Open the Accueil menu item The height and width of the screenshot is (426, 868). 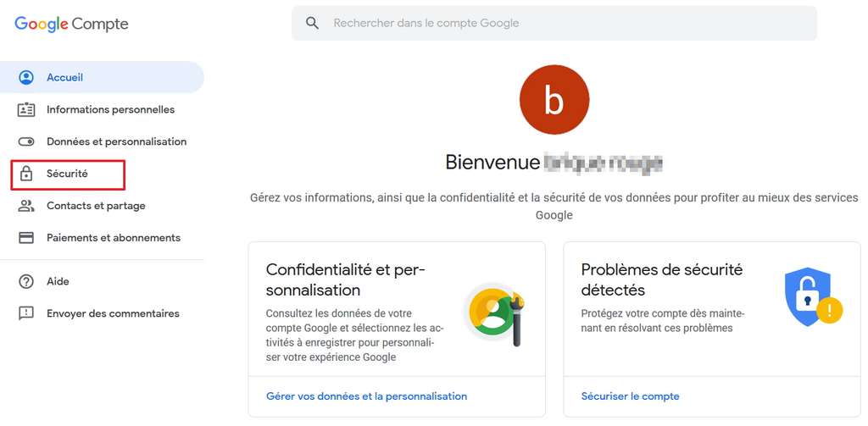pyautogui.click(x=65, y=78)
